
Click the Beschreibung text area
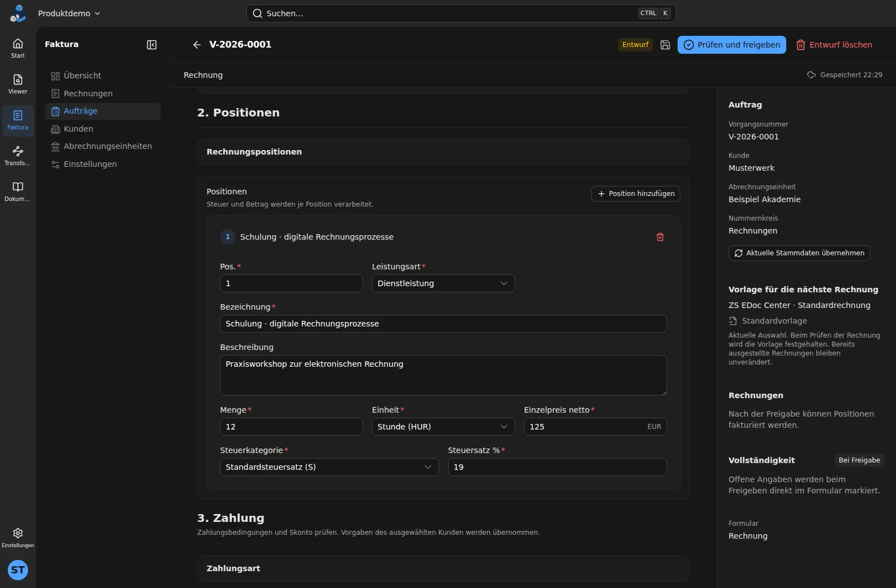coord(444,375)
